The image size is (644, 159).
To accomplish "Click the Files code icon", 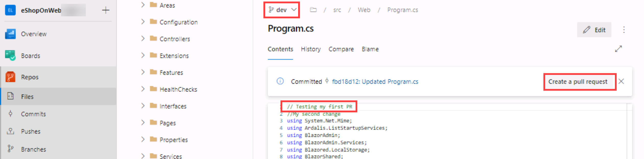I will 10,96.
